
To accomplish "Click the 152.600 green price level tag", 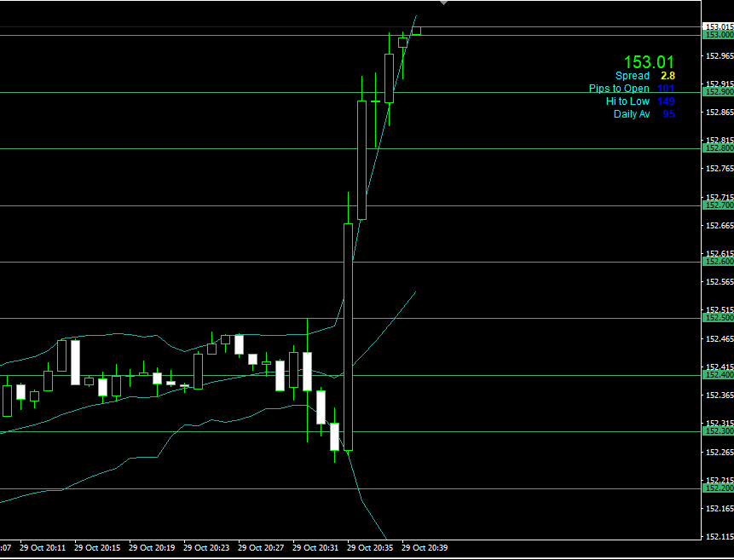I will coord(718,262).
